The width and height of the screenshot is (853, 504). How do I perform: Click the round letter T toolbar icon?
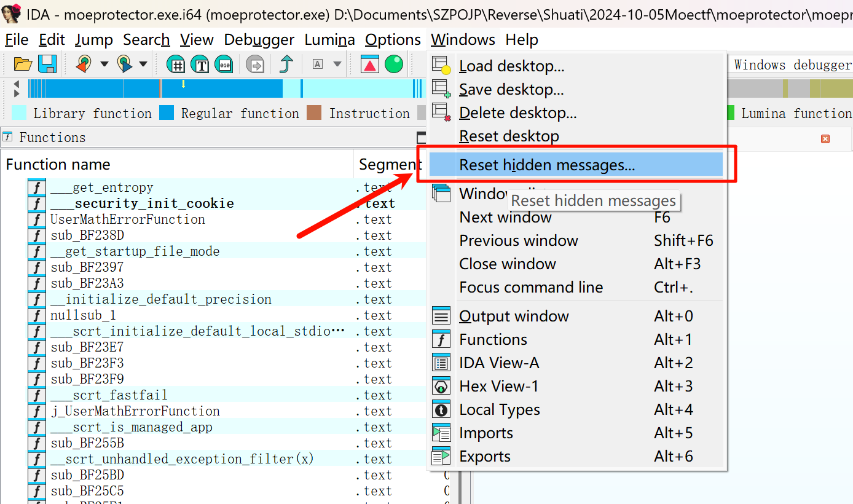pyautogui.click(x=200, y=64)
